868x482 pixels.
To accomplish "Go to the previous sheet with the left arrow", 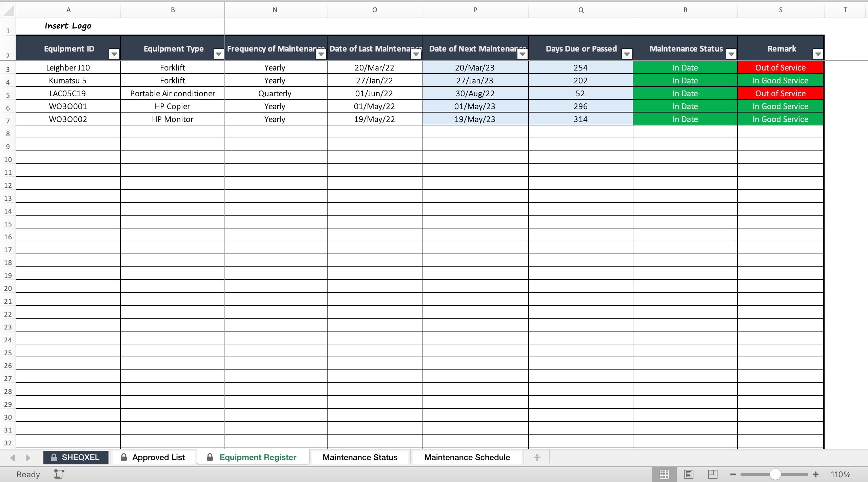I will coord(13,458).
